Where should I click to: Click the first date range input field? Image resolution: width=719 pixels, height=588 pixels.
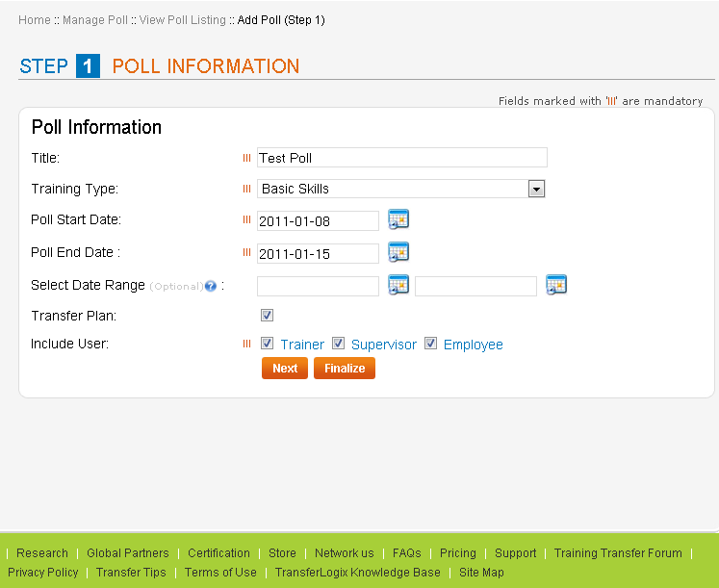click(318, 286)
